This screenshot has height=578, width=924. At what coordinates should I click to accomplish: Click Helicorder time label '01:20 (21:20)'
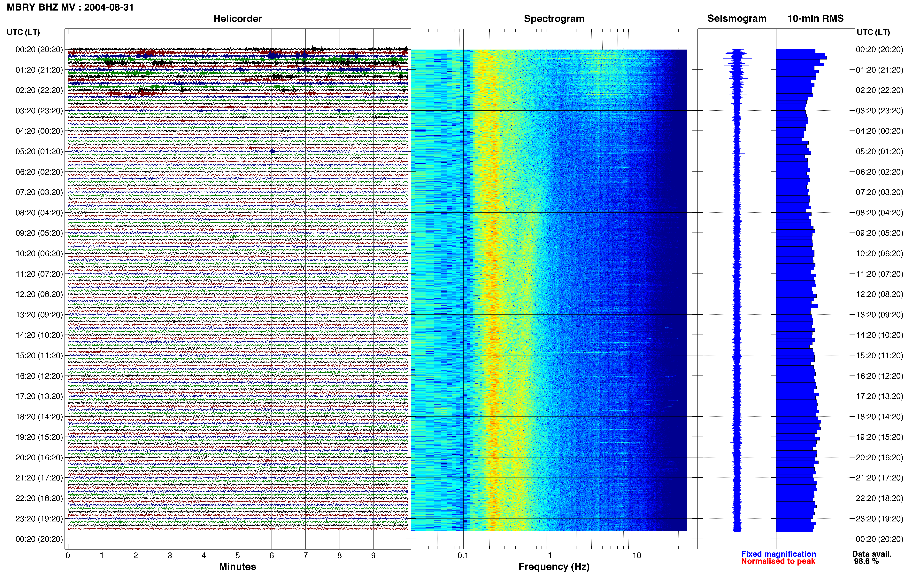coord(39,70)
